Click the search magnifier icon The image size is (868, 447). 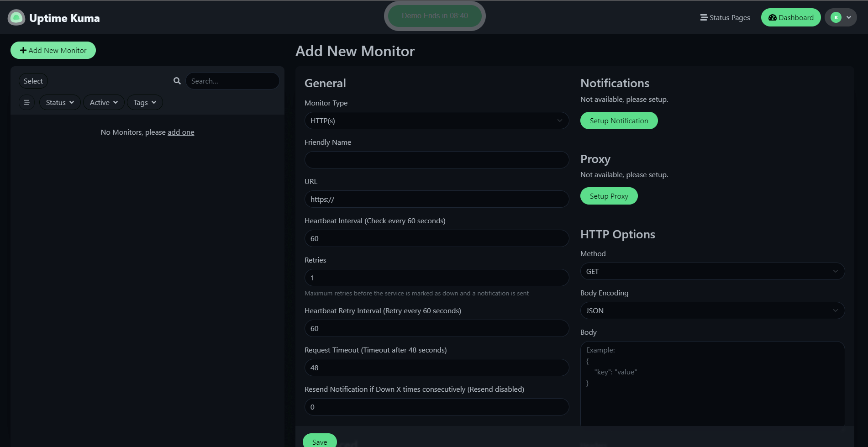[177, 81]
